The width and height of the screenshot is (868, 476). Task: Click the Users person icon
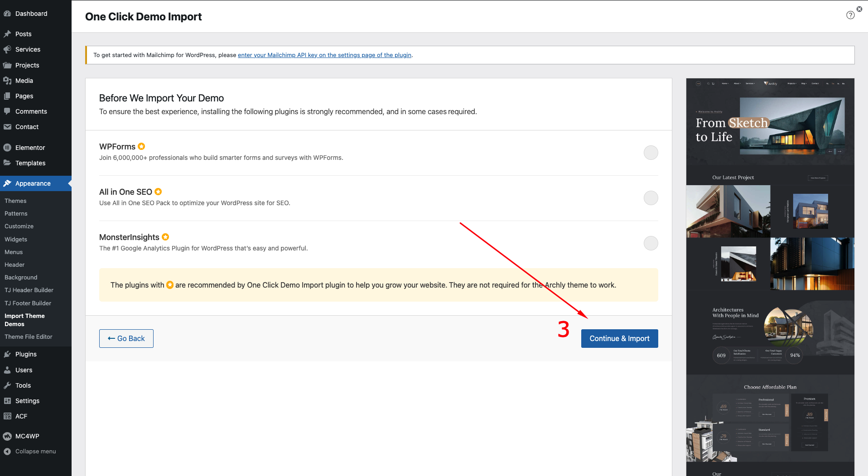[x=7, y=370]
